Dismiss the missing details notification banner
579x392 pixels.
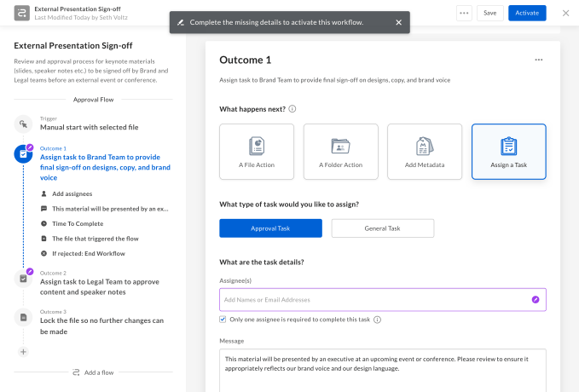[398, 22]
